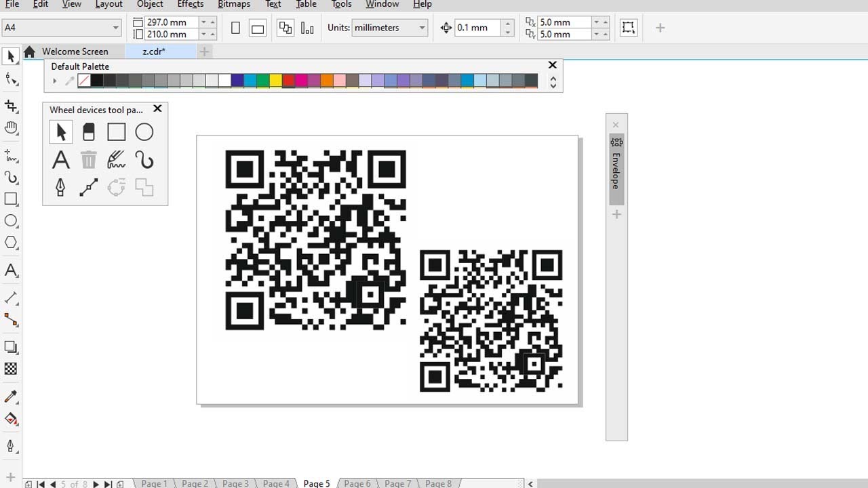Select the Freehand tool in the left toolbox
The image size is (868, 488).
pyautogui.click(x=11, y=156)
